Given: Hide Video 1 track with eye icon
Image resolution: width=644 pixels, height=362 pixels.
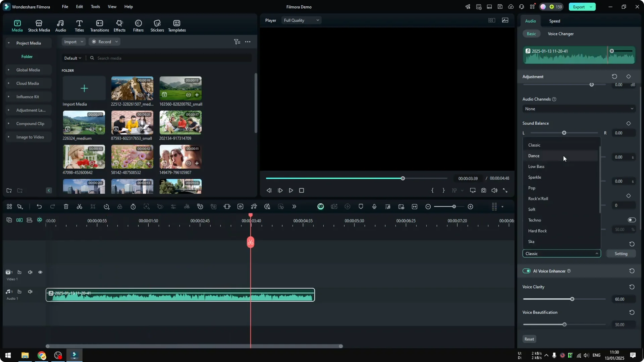Looking at the screenshot, I should coord(40,272).
